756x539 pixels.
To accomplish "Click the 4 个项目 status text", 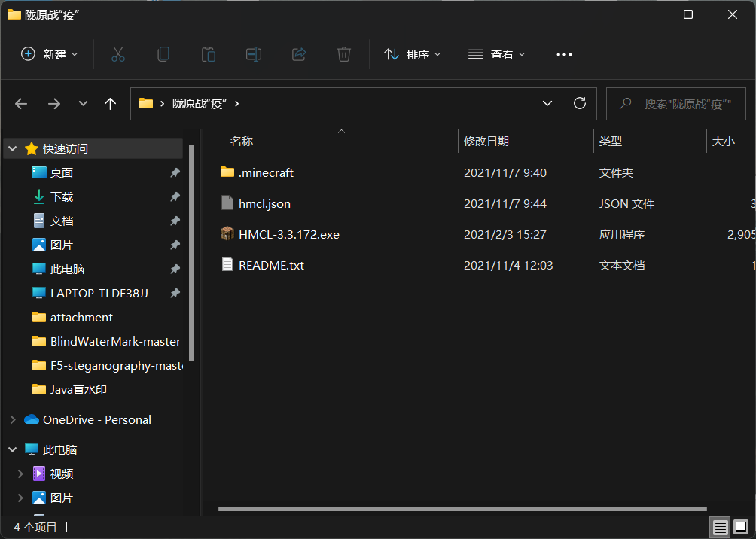I will click(35, 527).
